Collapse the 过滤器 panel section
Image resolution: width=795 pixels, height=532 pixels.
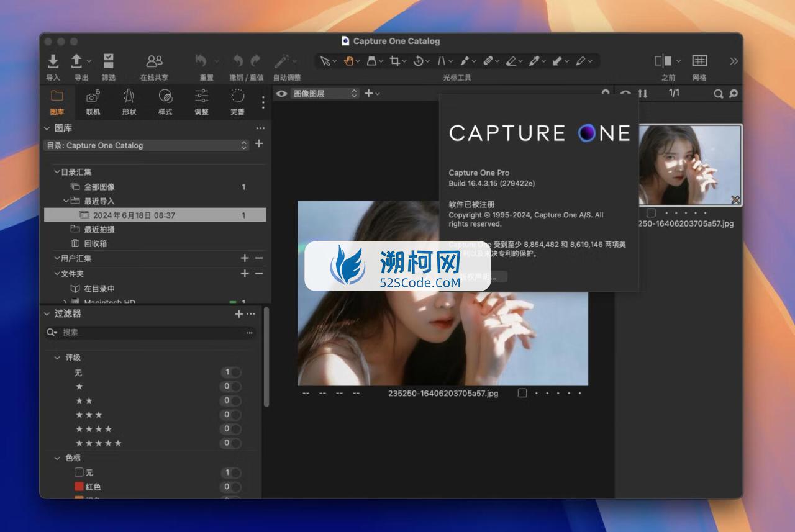[x=47, y=314]
